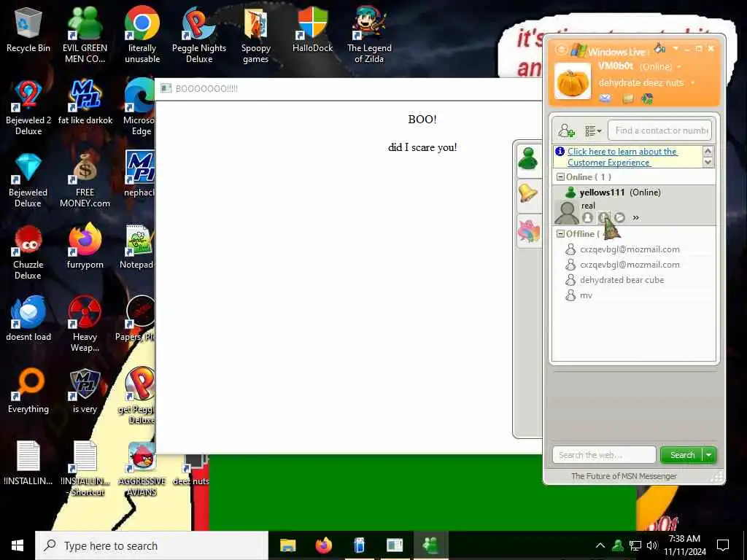Open the sharing folders icon in Messenger header
The image size is (747, 560).
point(628,98)
